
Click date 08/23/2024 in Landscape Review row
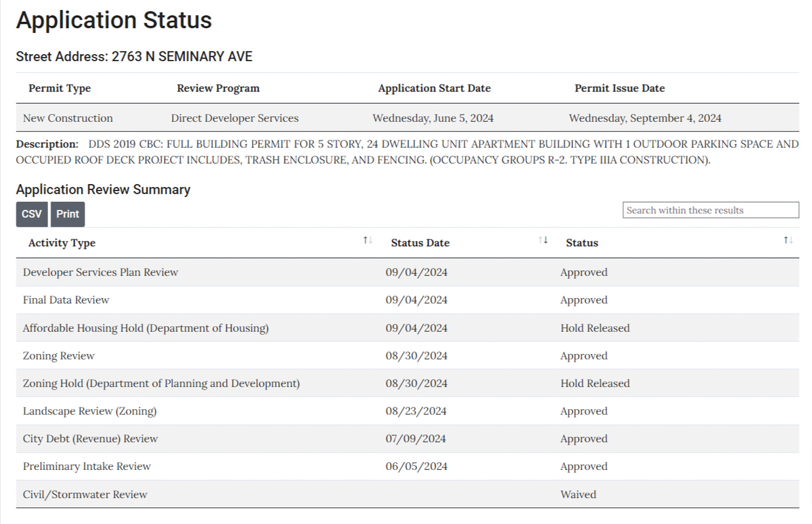click(416, 411)
